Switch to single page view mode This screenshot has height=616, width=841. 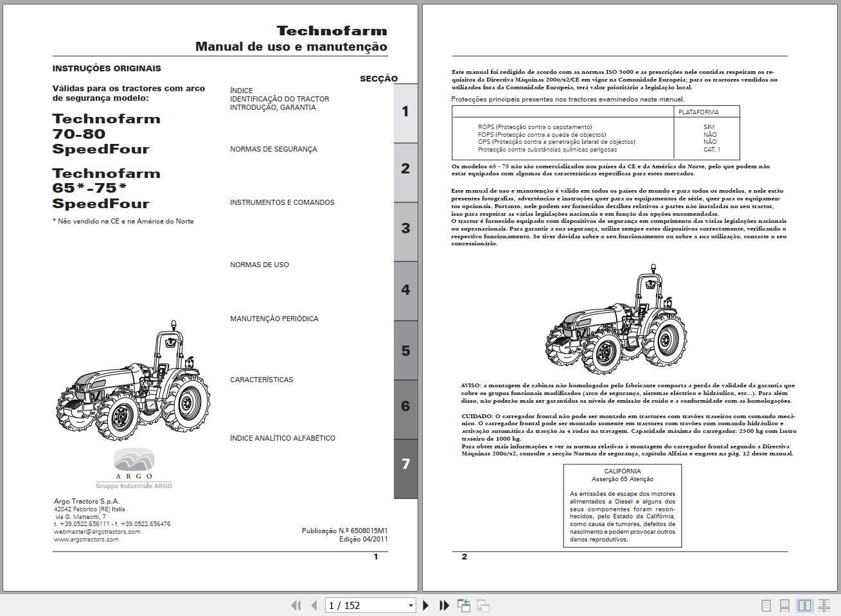[x=765, y=605]
